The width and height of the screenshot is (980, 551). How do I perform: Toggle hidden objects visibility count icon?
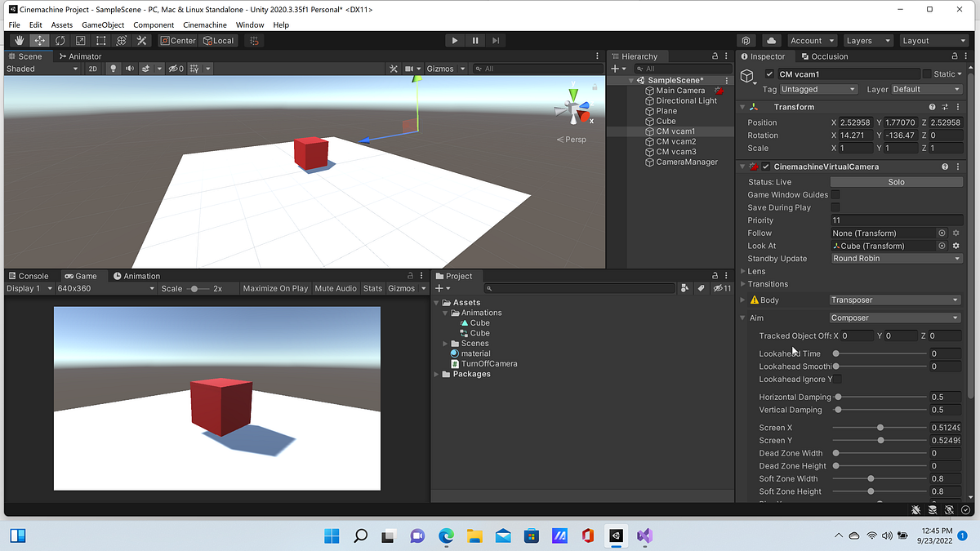coord(176,69)
